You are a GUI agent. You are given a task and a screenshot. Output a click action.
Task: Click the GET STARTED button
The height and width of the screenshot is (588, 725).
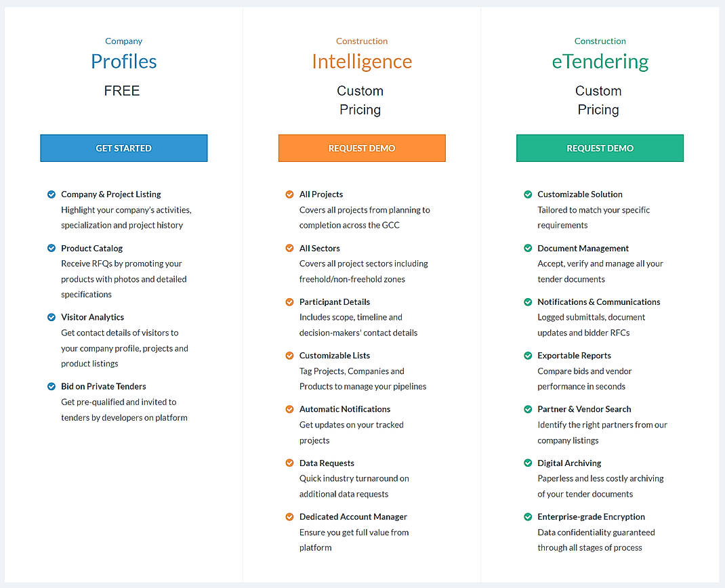tap(123, 148)
